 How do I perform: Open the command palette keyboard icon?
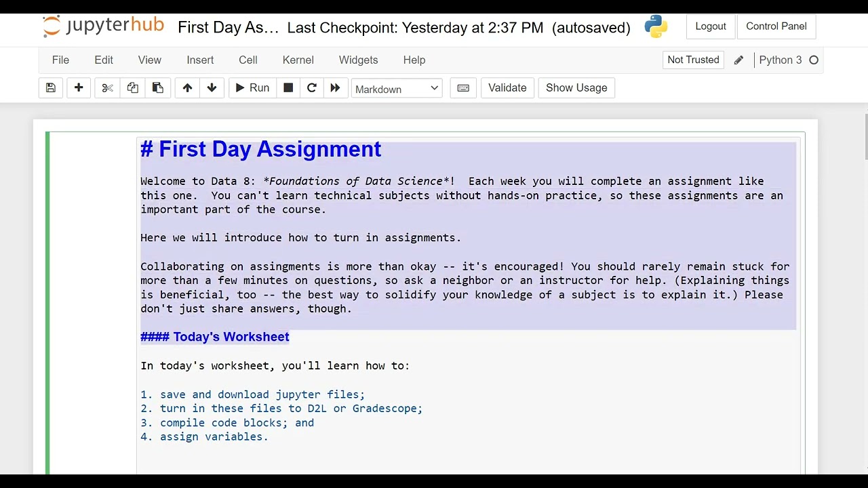click(463, 88)
